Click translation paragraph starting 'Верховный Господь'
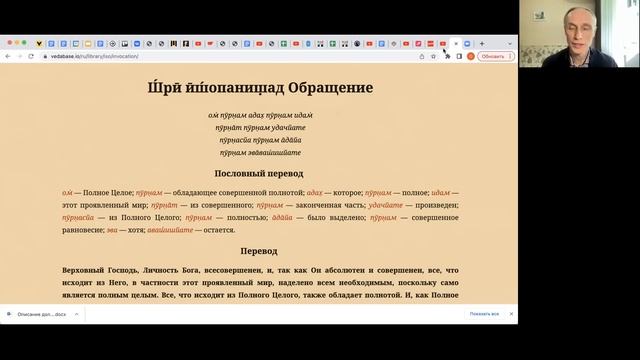640x360 pixels. point(260,282)
